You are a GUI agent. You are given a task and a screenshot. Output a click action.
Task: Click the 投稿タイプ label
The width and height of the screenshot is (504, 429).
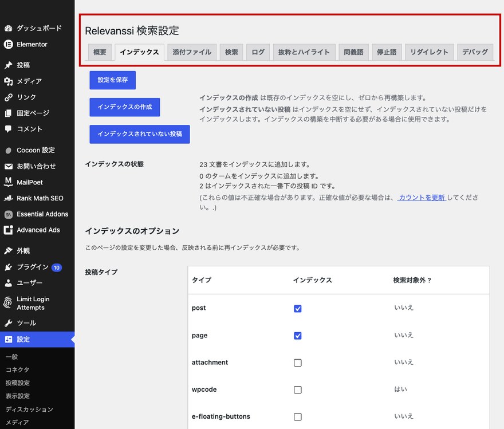101,272
